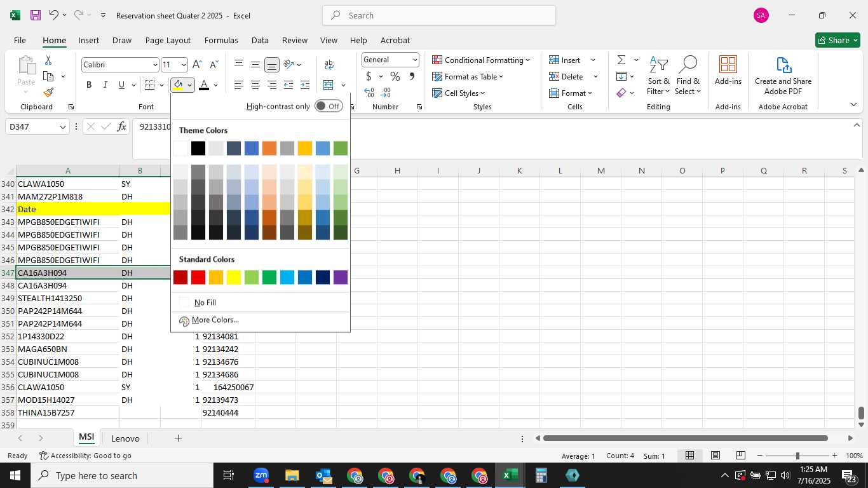Toggle Underline formatting
The height and width of the screenshot is (488, 868).
[x=121, y=85]
